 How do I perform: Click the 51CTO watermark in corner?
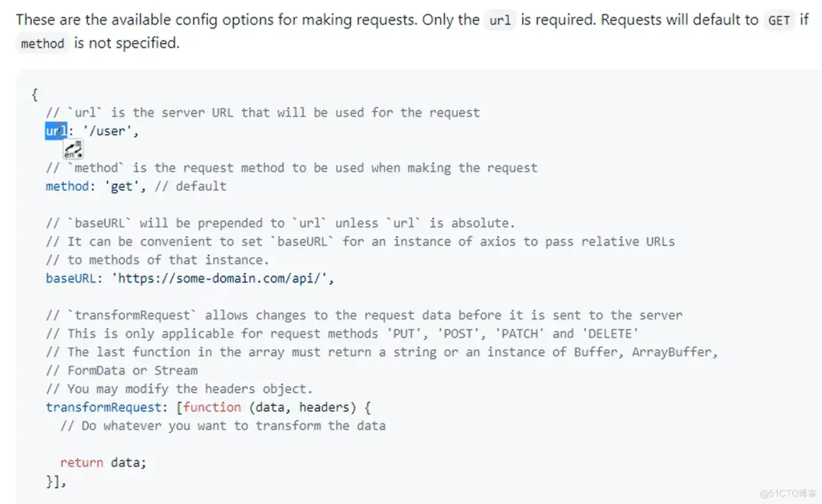click(788, 494)
